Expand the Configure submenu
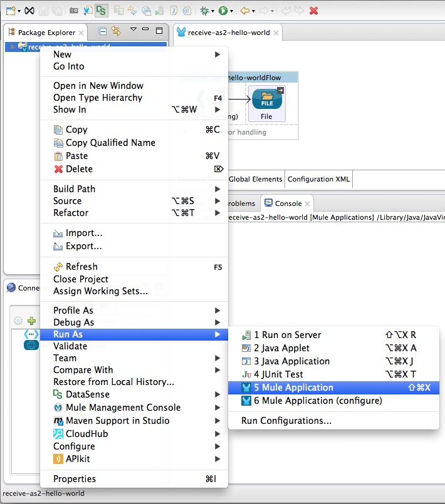Viewport: 445px width, 504px height. tap(134, 446)
